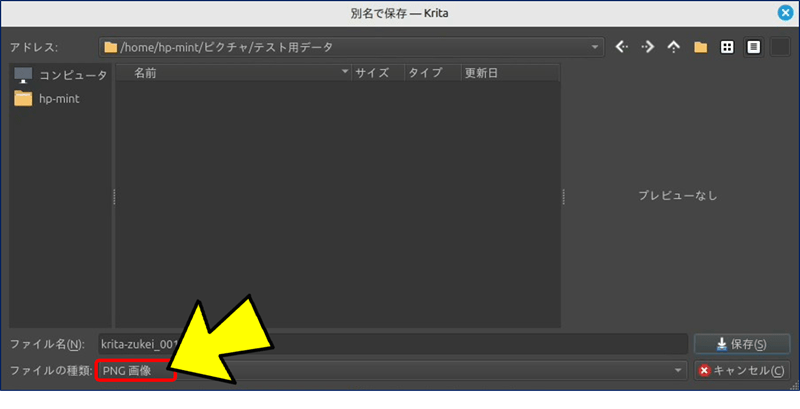Create a new folder using folder icon
This screenshot has width=800, height=409.
[701, 47]
